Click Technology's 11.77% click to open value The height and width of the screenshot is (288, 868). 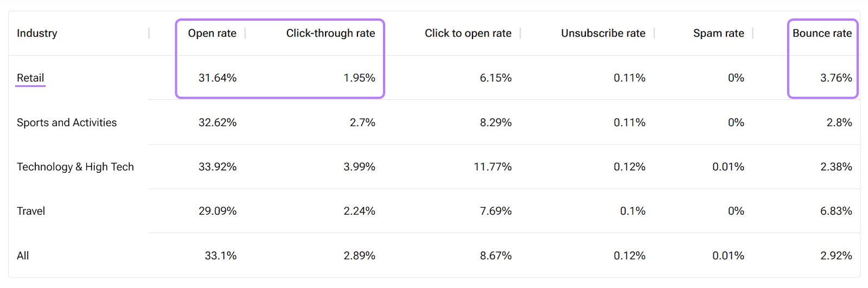coord(493,167)
